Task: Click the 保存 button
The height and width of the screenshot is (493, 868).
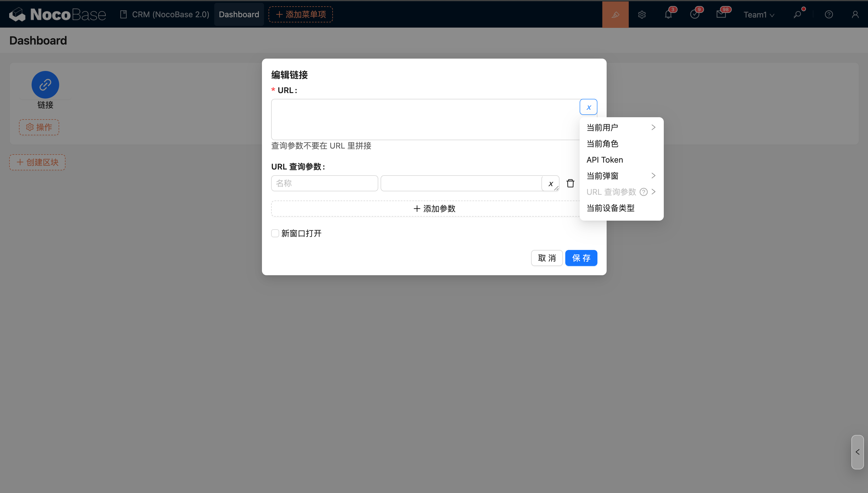Action: [x=581, y=258]
